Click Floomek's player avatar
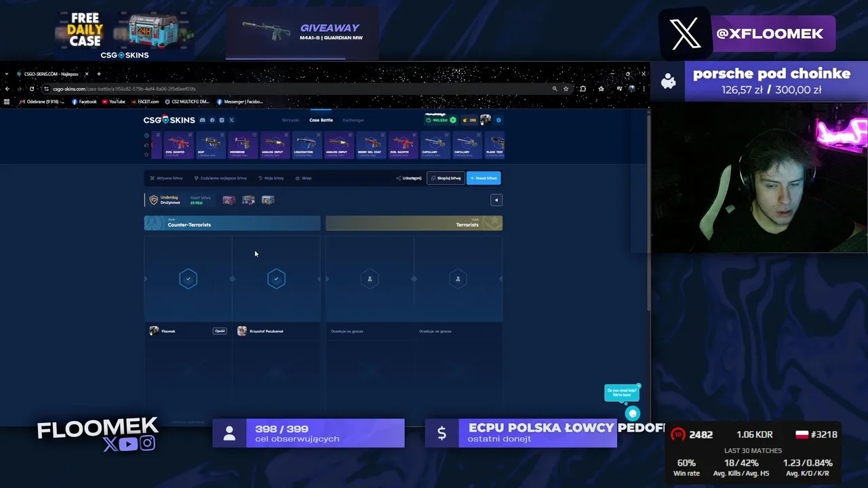This screenshot has width=868, height=488. pyautogui.click(x=154, y=331)
